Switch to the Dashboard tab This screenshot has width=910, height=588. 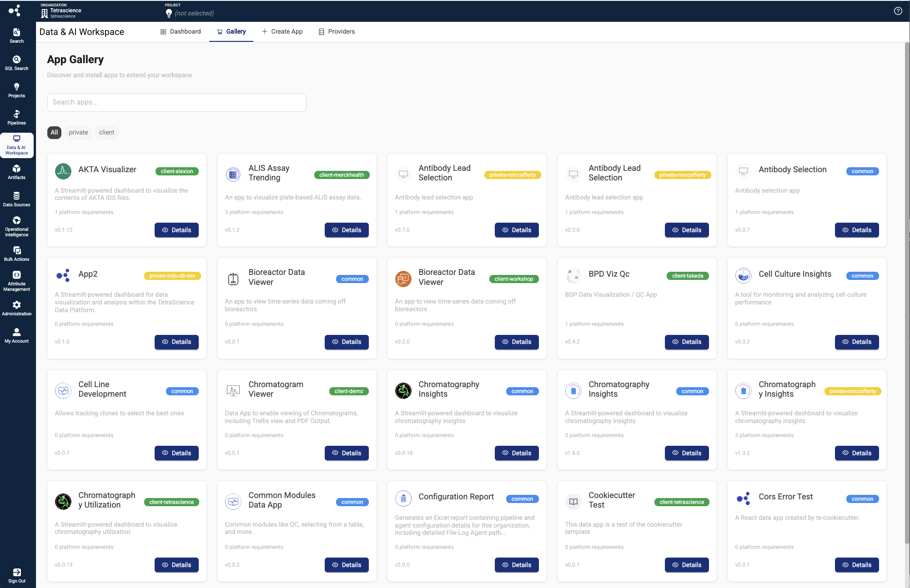point(181,31)
